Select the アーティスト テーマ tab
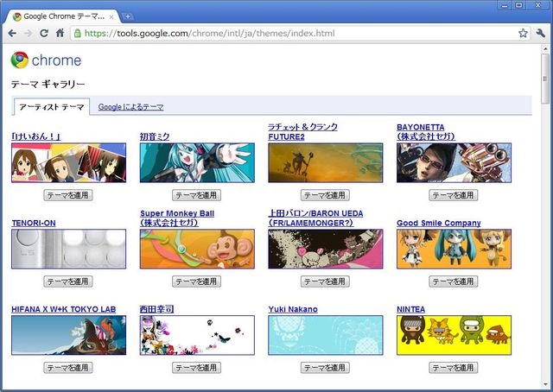553x392 pixels. pyautogui.click(x=52, y=107)
